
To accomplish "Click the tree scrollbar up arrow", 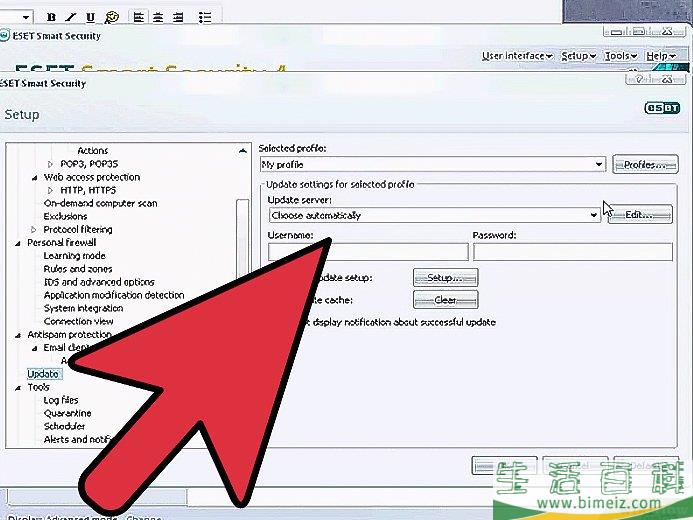I will pos(243,151).
